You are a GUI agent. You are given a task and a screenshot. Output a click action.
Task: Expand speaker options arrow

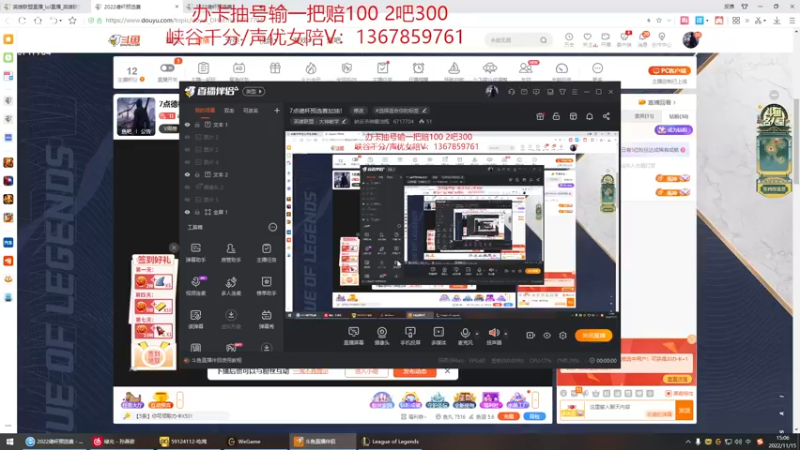pos(506,334)
